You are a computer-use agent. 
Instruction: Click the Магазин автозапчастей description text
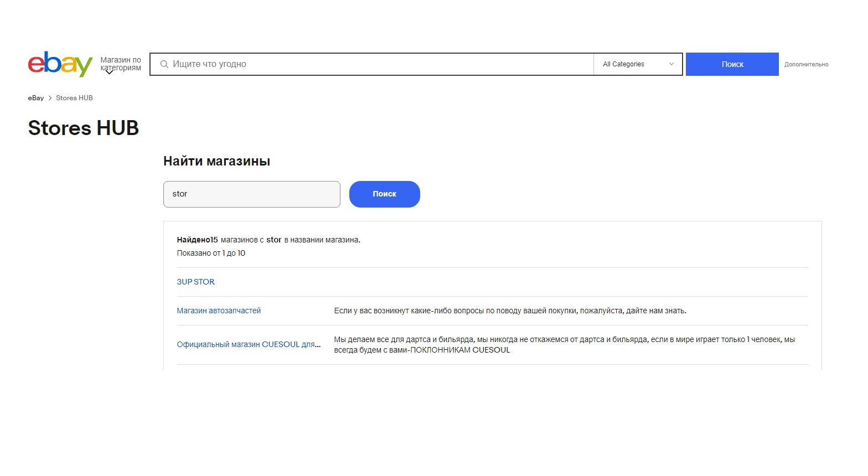point(510,311)
